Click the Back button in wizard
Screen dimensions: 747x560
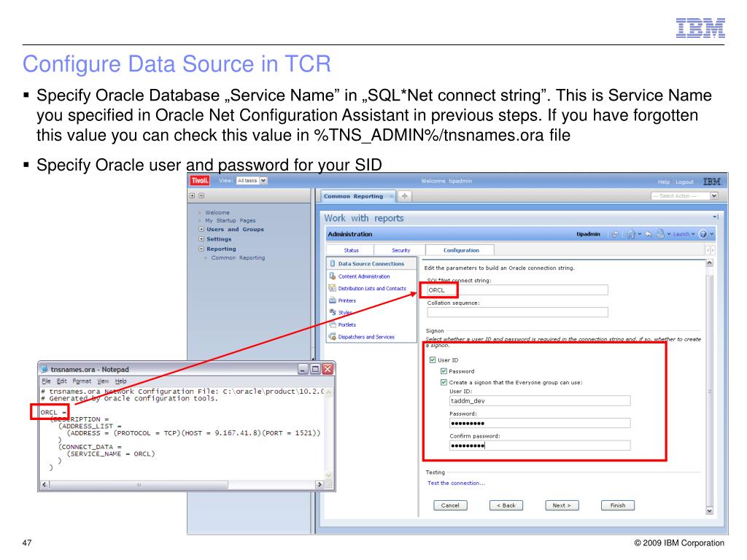tap(506, 505)
